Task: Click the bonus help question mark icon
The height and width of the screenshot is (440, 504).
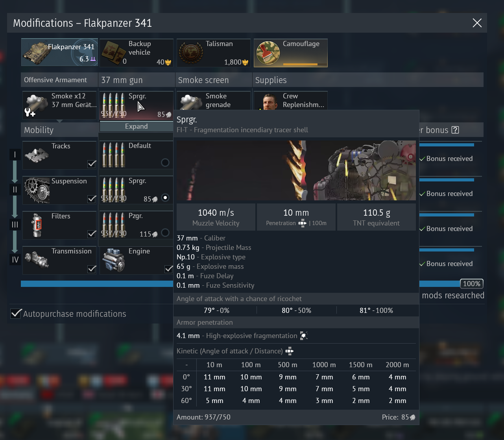Action: pos(455,130)
